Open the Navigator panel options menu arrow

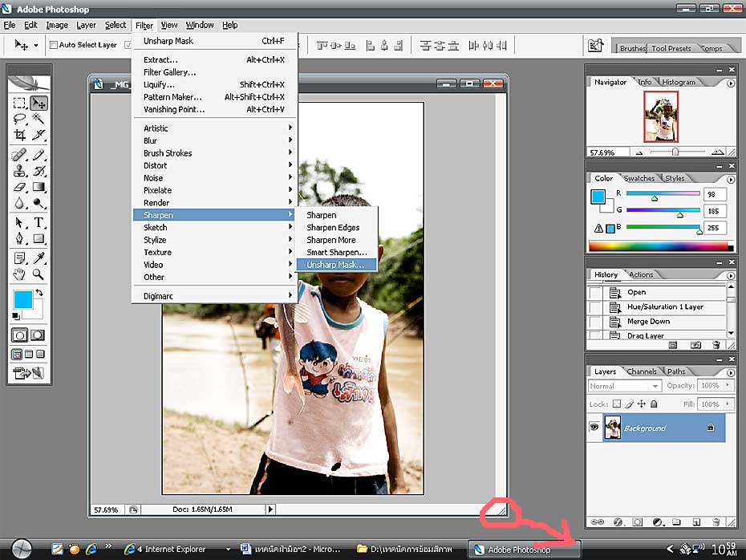731,83
